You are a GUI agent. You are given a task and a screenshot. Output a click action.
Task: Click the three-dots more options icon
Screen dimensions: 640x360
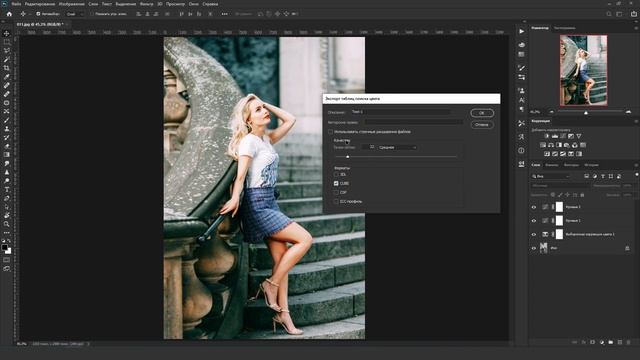coord(224,14)
